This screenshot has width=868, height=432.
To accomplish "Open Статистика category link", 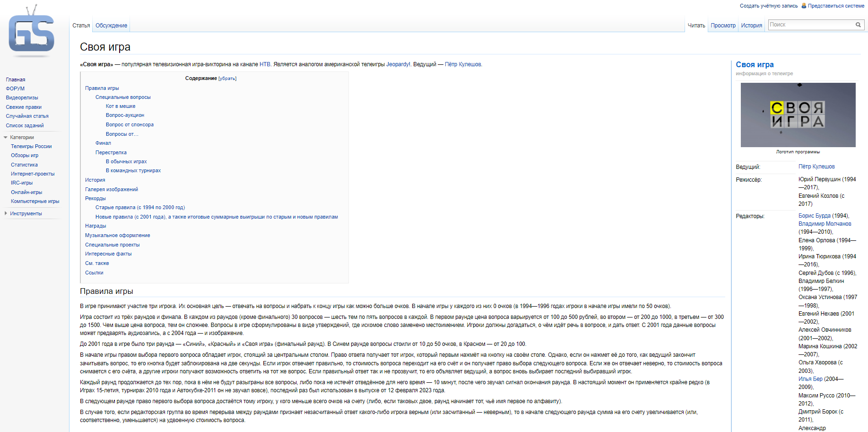I will [x=24, y=165].
